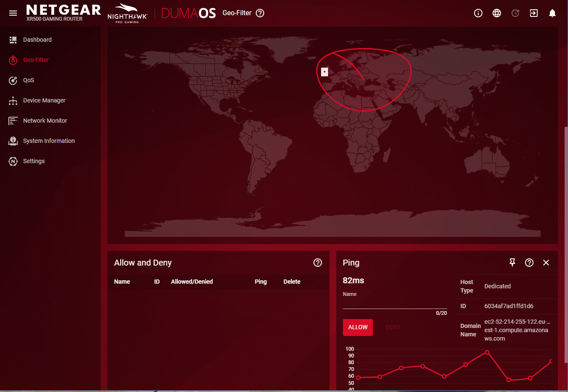This screenshot has height=392, width=568.
Task: Select Network Monitor in sidebar
Action: [x=45, y=121]
